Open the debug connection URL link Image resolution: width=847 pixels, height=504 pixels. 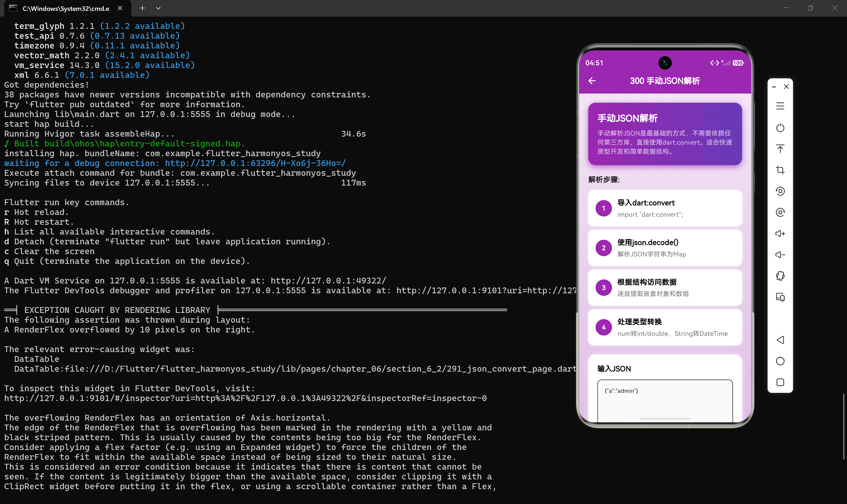[x=255, y=163]
